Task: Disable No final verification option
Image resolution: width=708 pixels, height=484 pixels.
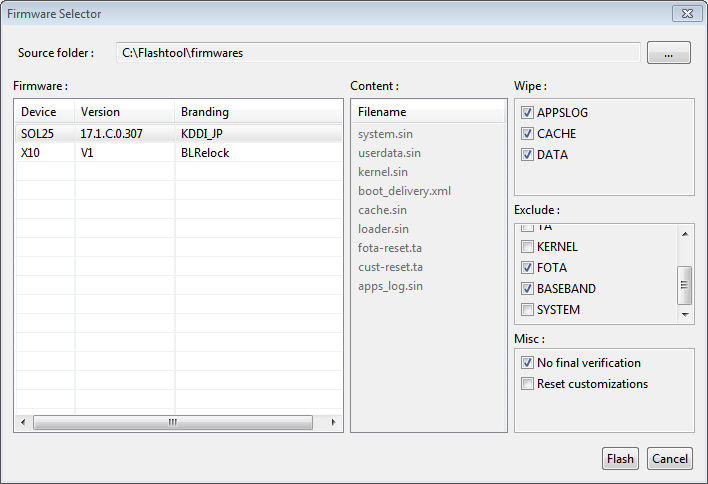Action: click(527, 363)
